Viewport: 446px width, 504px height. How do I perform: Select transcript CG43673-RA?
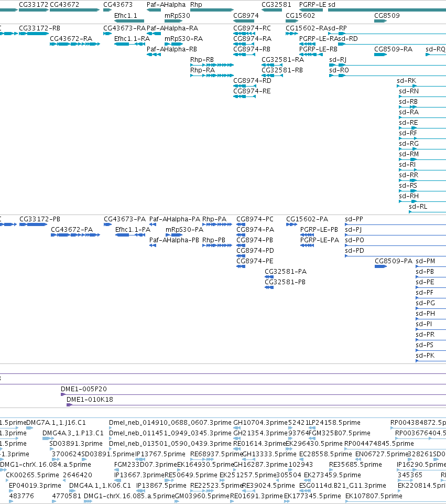coord(124,28)
